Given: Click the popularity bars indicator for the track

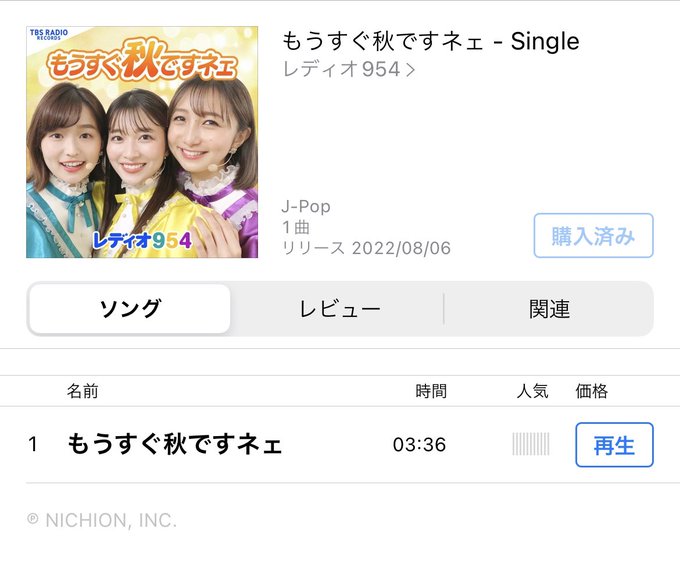Looking at the screenshot, I should point(531,444).
